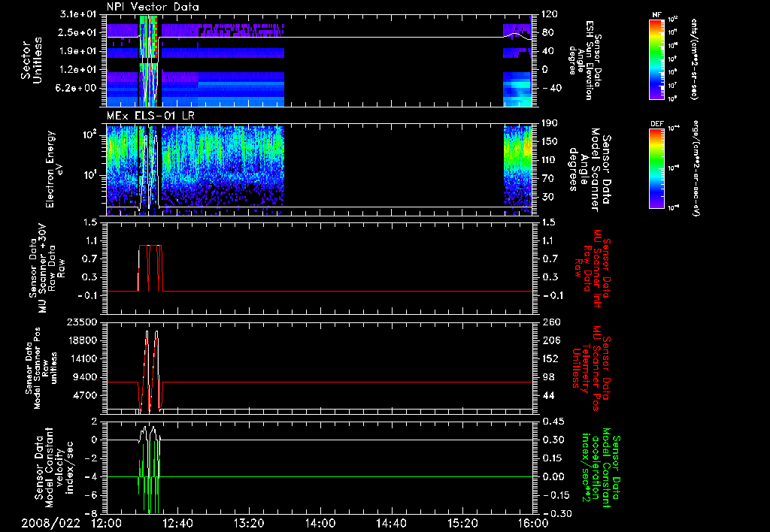The height and width of the screenshot is (532, 770).
Task: Click the 15:20 time axis label
Action: click(462, 523)
